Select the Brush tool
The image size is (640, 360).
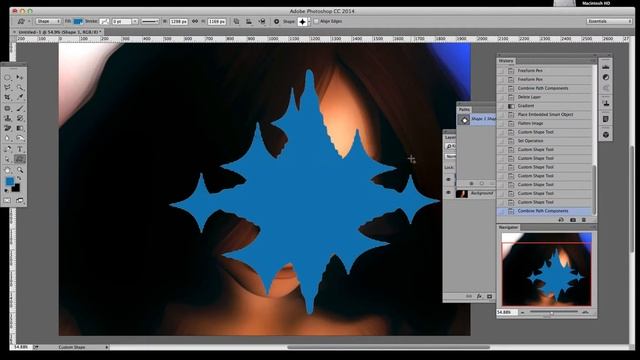(x=20, y=108)
